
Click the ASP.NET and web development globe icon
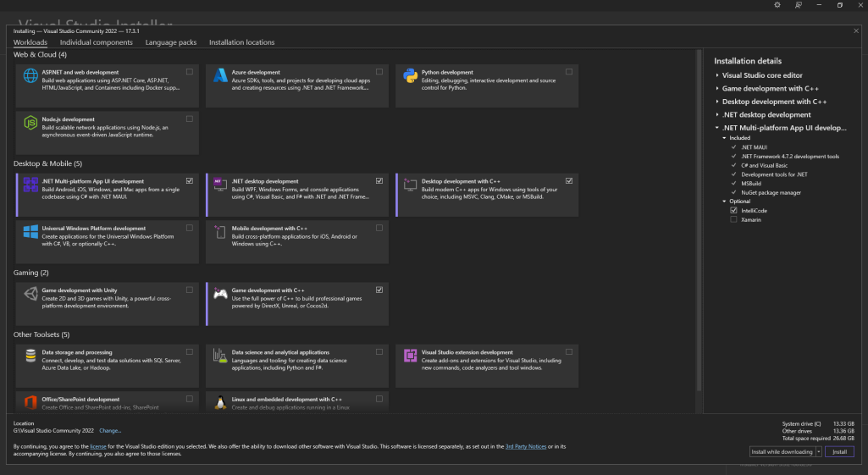[x=31, y=75]
